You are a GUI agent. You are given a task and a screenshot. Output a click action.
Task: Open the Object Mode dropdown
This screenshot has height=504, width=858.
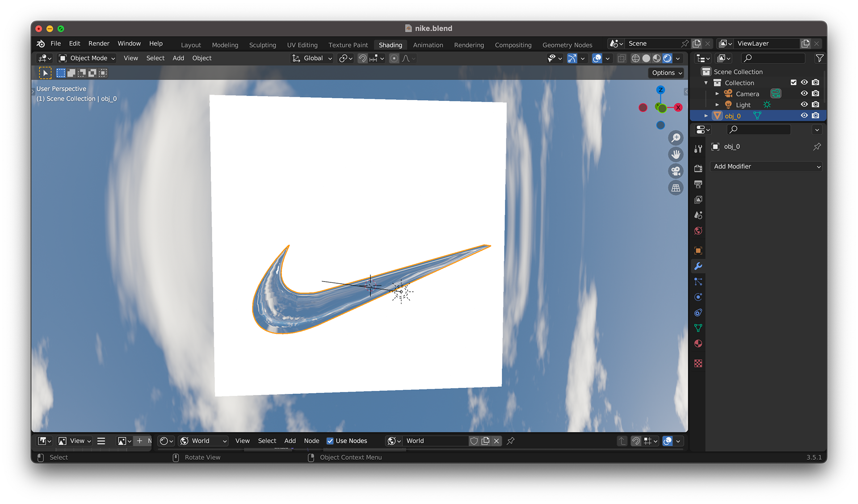(x=87, y=58)
